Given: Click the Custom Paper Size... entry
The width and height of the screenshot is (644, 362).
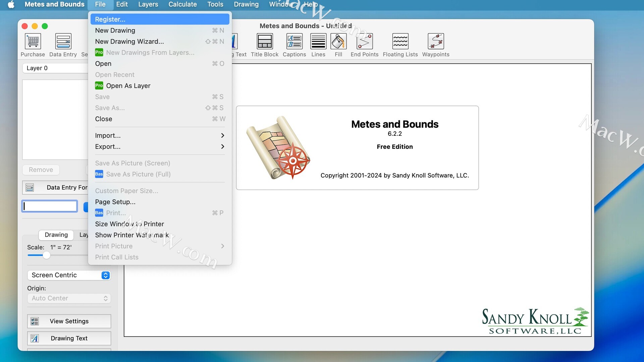Looking at the screenshot, I should (x=160, y=191).
